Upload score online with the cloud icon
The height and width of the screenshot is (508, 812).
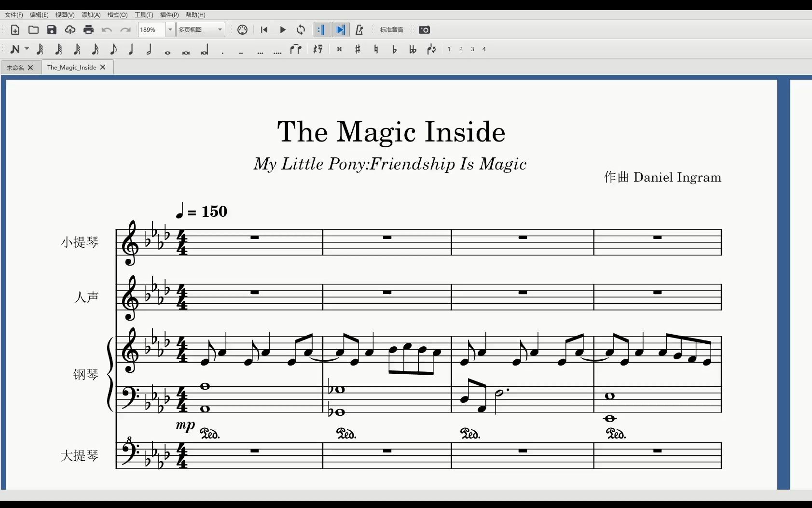(70, 30)
